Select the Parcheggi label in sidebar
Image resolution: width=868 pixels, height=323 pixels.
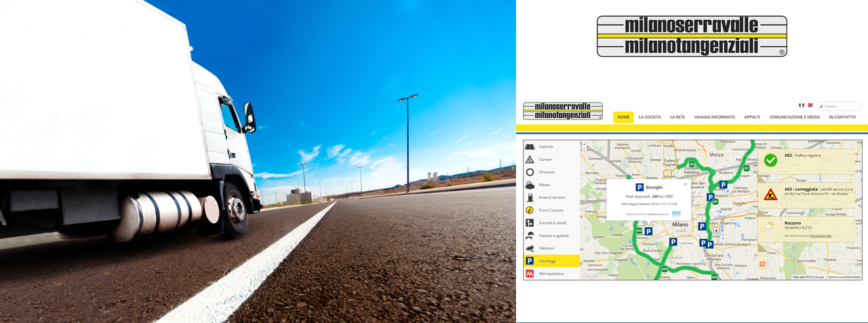[x=547, y=261]
